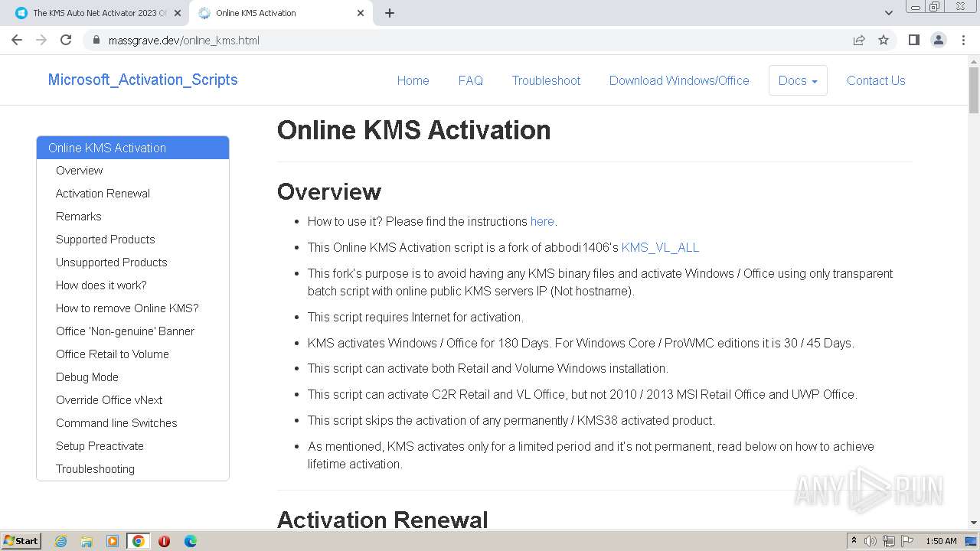Open a new tab with plus button
This screenshot has width=980, height=551.
390,13
